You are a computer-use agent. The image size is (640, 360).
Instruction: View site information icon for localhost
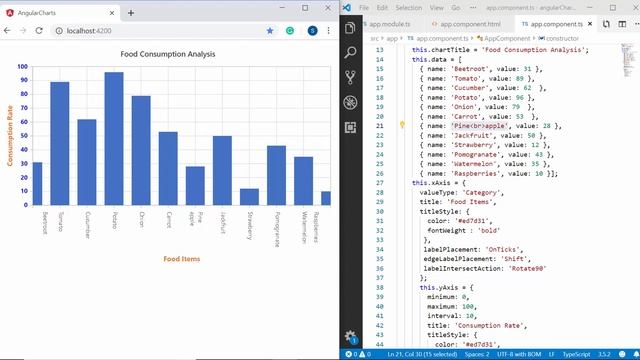coord(59,31)
